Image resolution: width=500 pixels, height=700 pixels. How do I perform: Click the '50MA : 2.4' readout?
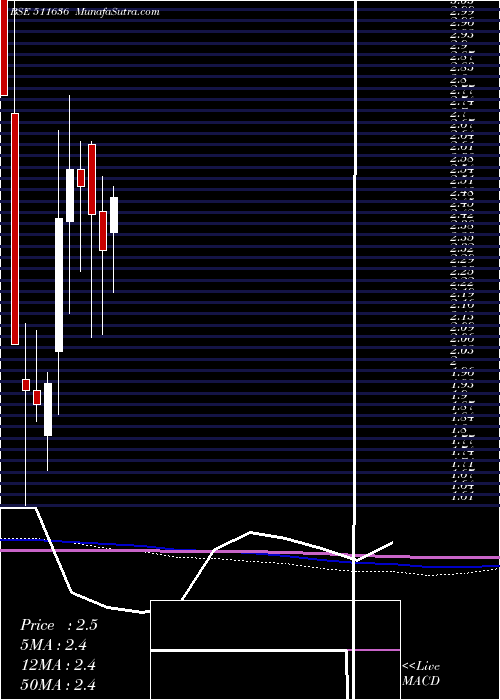58,685
